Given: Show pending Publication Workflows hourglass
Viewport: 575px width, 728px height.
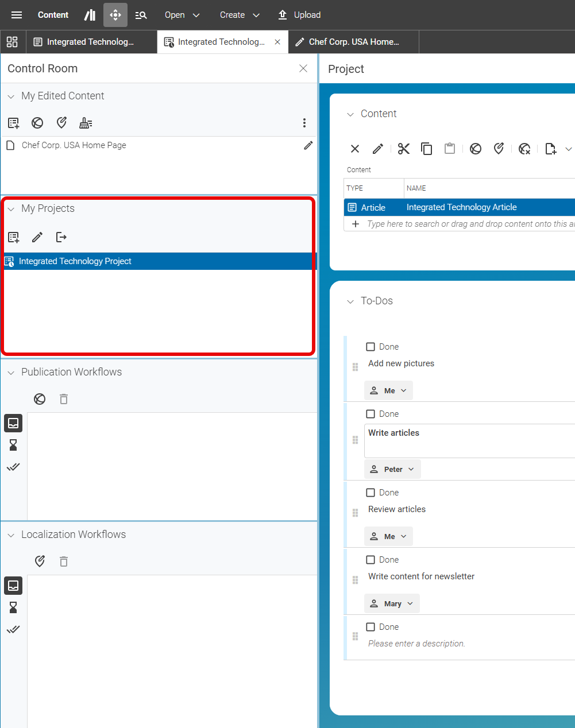Looking at the screenshot, I should pyautogui.click(x=13, y=445).
